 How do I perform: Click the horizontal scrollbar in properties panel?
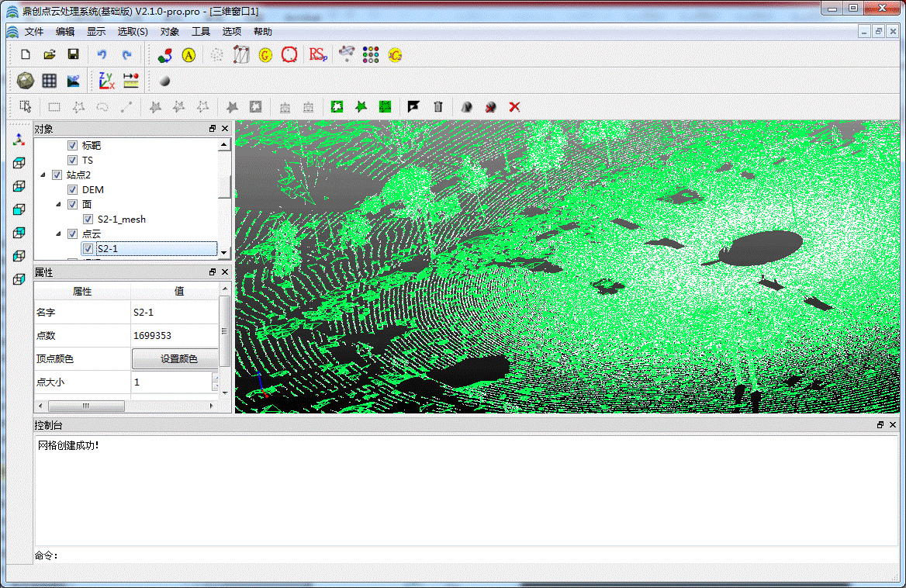point(85,406)
